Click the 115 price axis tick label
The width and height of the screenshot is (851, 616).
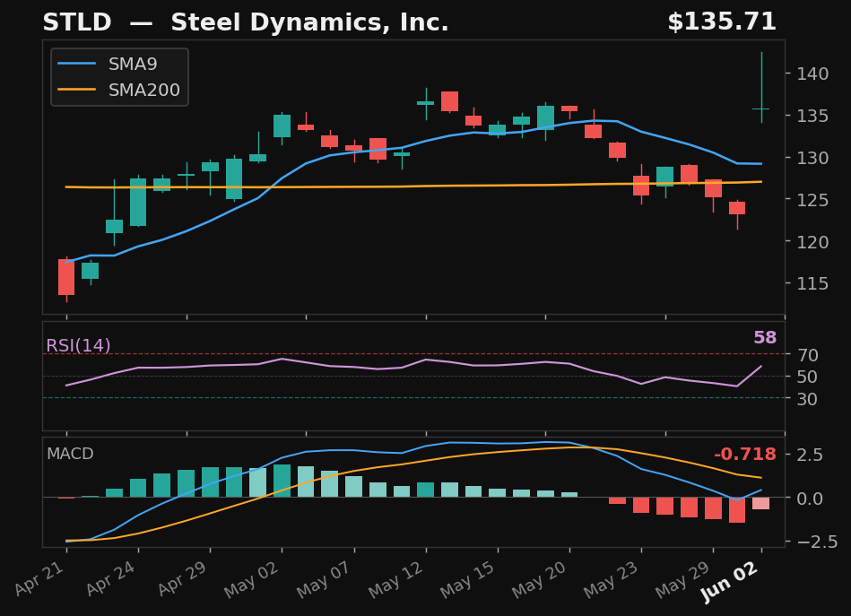tap(812, 283)
